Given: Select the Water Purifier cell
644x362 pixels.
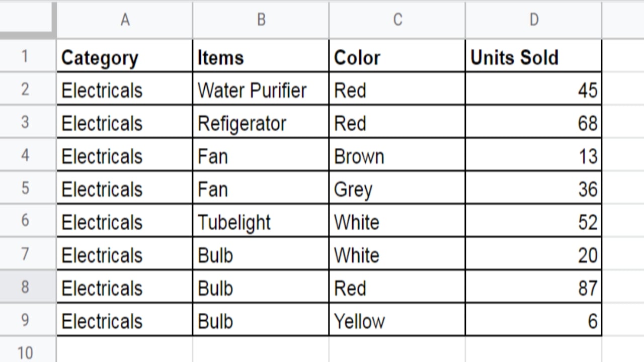Looking at the screenshot, I should pos(261,89).
